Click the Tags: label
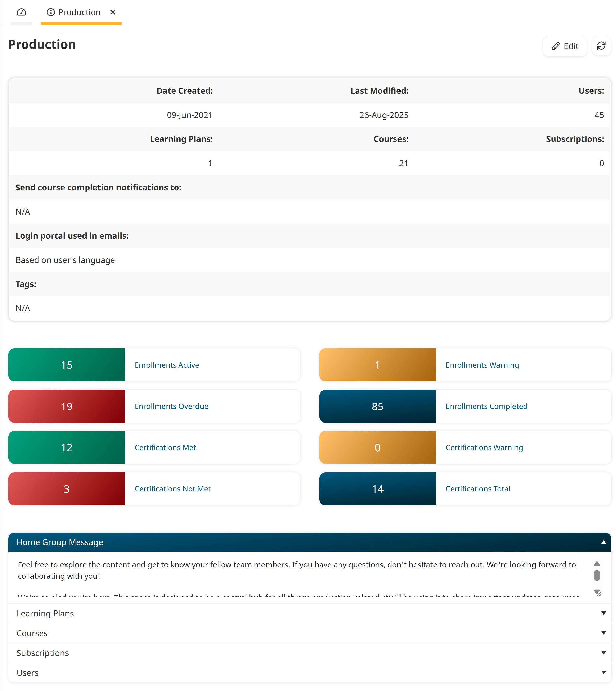616x691 pixels. (x=26, y=284)
